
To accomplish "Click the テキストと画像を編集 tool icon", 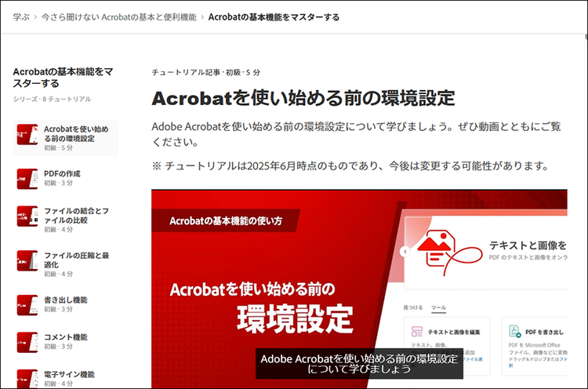I will (x=416, y=332).
